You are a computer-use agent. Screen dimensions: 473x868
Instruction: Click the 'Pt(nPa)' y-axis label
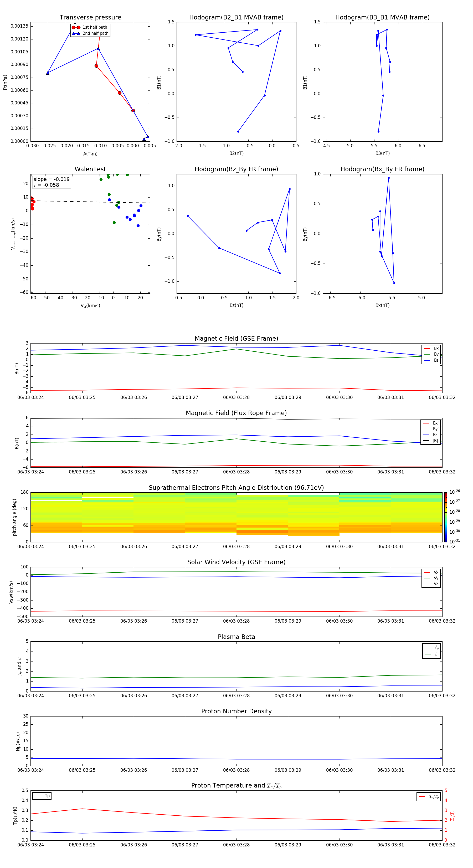(5, 82)
